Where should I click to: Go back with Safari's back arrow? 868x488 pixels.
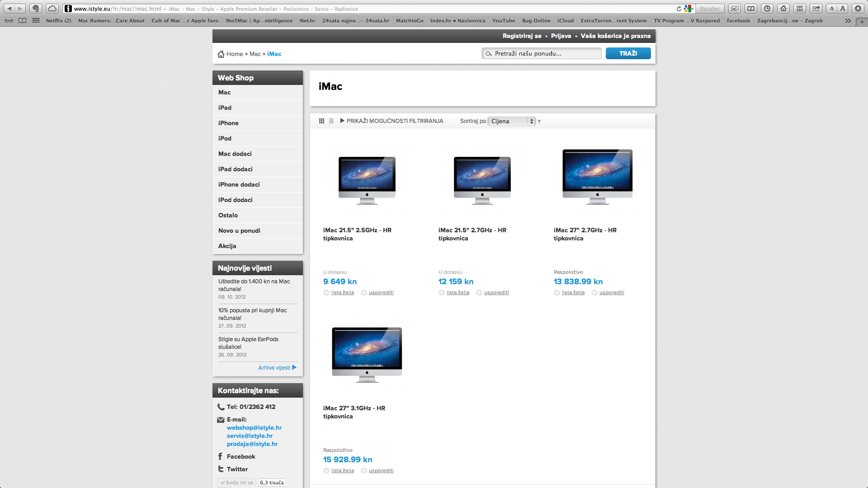tap(9, 9)
